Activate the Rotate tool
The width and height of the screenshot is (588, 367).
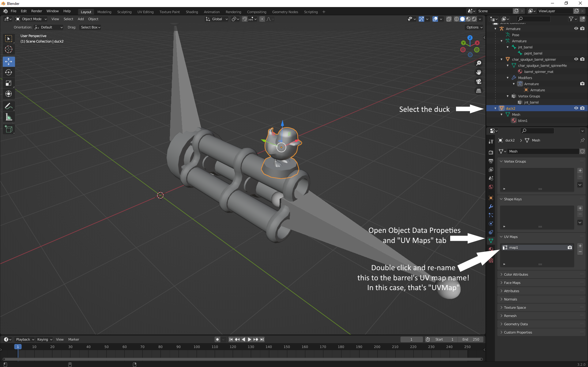pos(9,72)
